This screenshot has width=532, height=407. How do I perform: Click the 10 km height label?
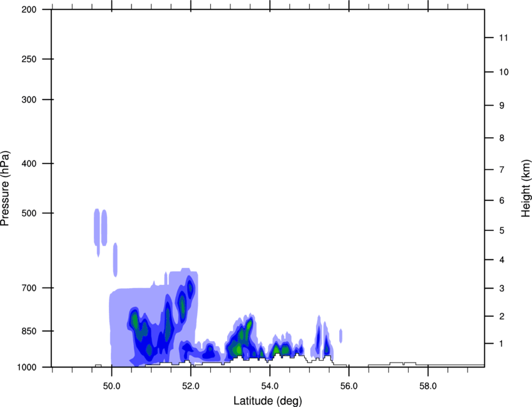click(504, 72)
